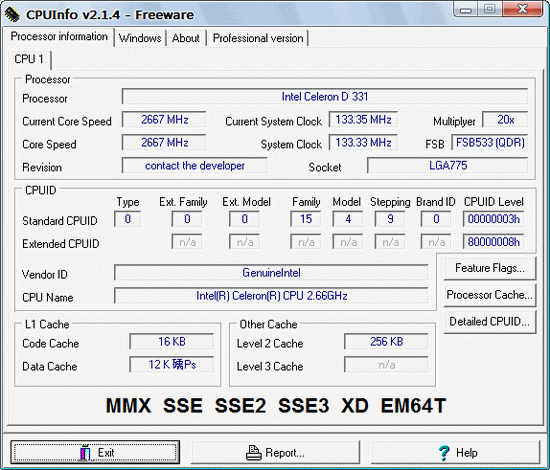Click the CPUInfo chip icon in title bar
Viewport: 550px width, 470px height.
pos(12,14)
